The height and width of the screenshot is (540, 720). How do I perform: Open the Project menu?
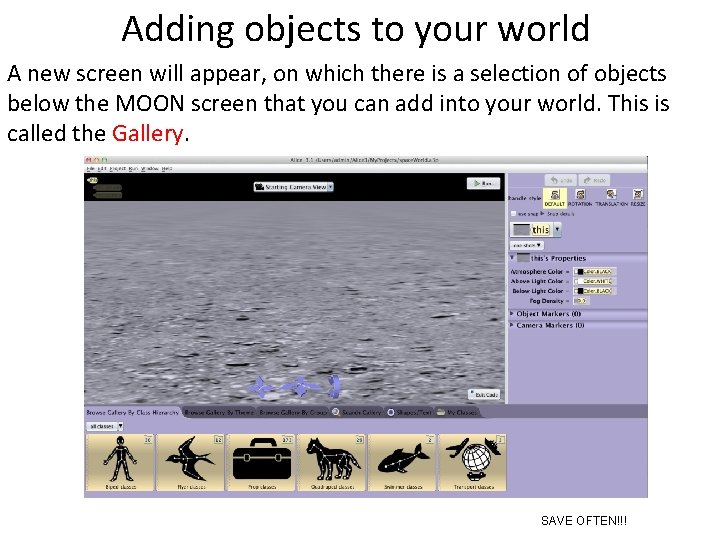point(118,169)
